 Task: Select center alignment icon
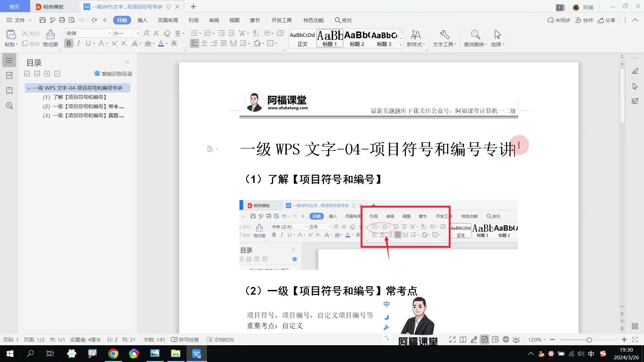[204, 44]
